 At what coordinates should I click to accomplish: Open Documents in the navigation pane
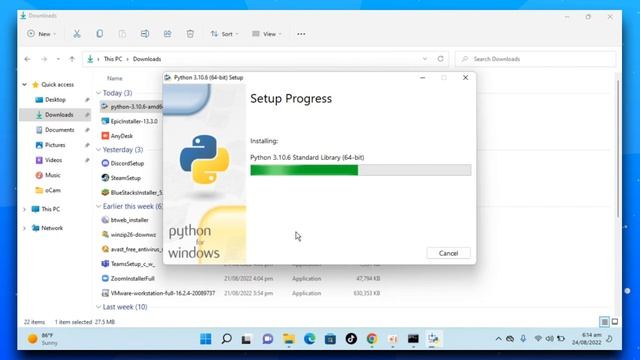click(x=59, y=130)
